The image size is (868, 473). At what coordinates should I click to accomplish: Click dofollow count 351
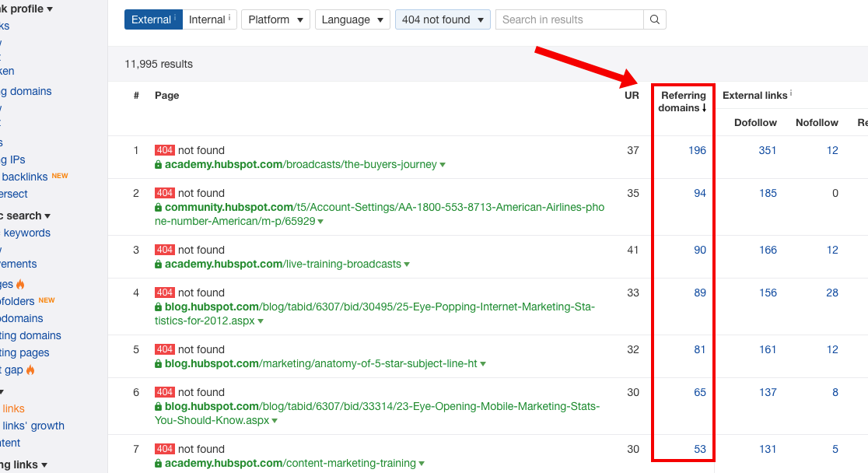767,150
